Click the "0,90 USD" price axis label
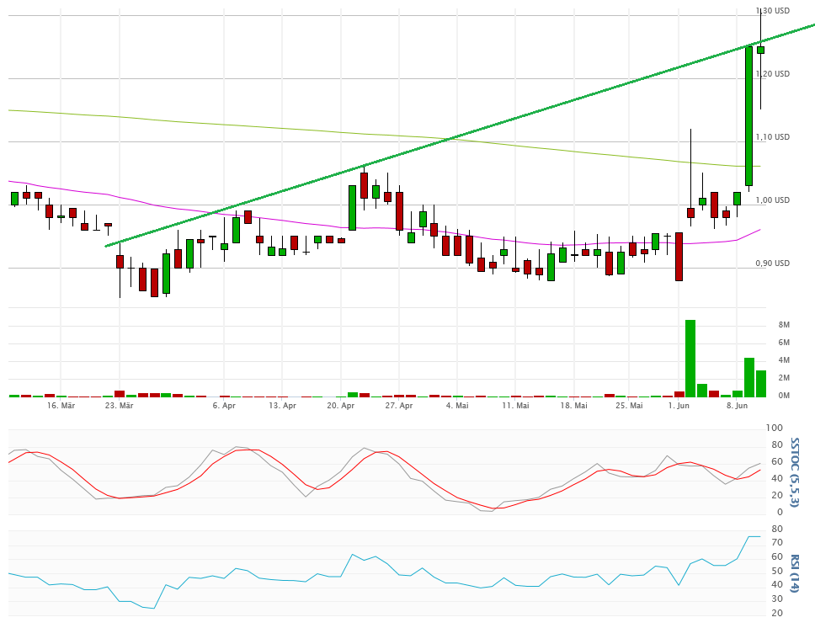This screenshot has height=644, width=815. (772, 263)
